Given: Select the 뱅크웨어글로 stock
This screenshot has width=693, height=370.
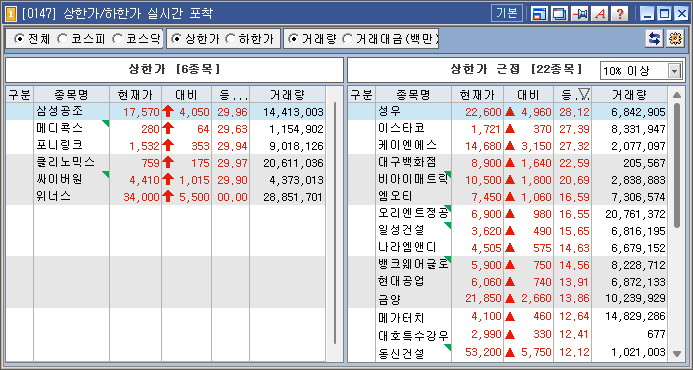Looking at the screenshot, I should pyautogui.click(x=413, y=265).
